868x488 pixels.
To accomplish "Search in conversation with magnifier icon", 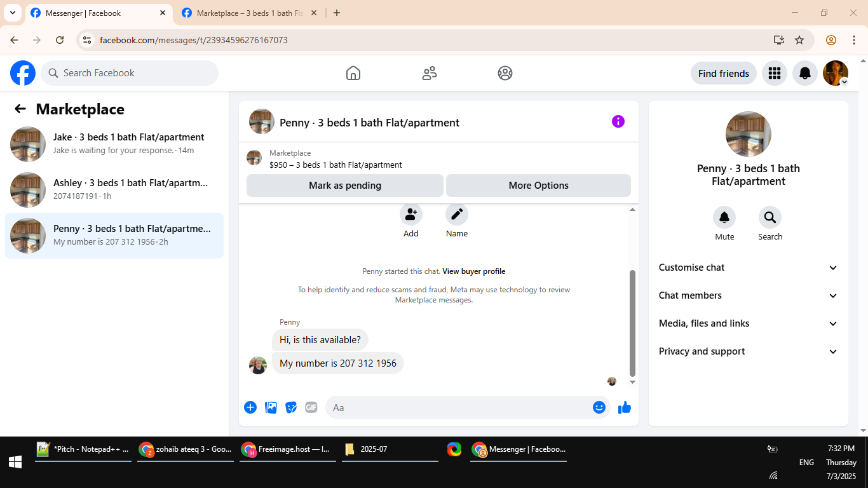I will click(x=770, y=218).
